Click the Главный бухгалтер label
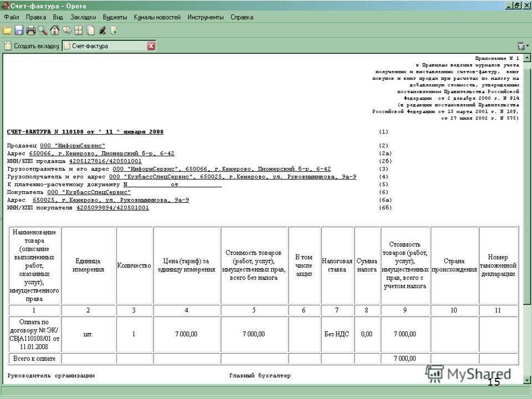This screenshot has width=532, height=399. [x=260, y=376]
